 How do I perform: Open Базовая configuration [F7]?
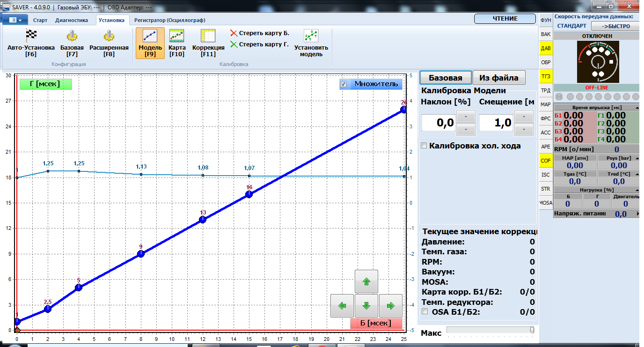tap(72, 36)
